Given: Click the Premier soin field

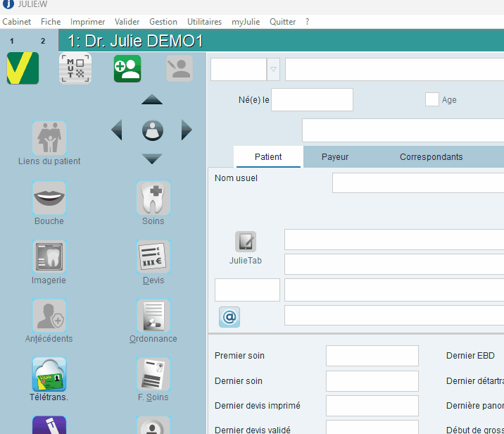Looking at the screenshot, I should click(372, 356).
